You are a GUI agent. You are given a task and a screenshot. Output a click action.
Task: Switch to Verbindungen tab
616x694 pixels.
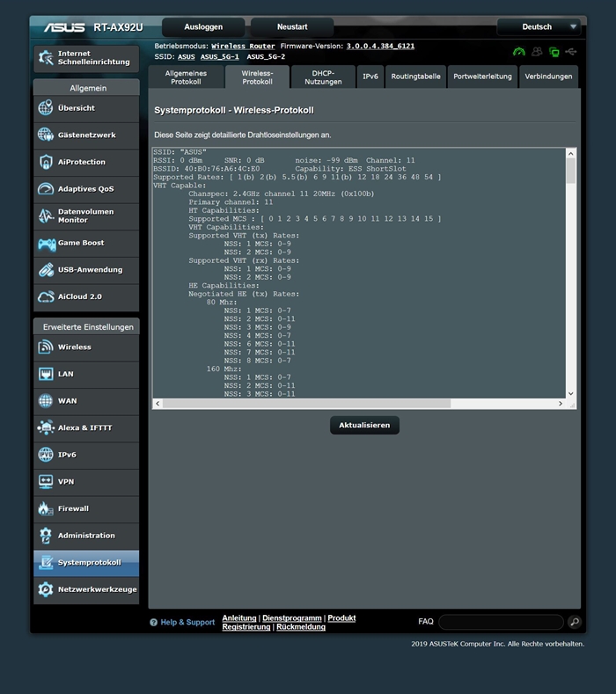549,77
